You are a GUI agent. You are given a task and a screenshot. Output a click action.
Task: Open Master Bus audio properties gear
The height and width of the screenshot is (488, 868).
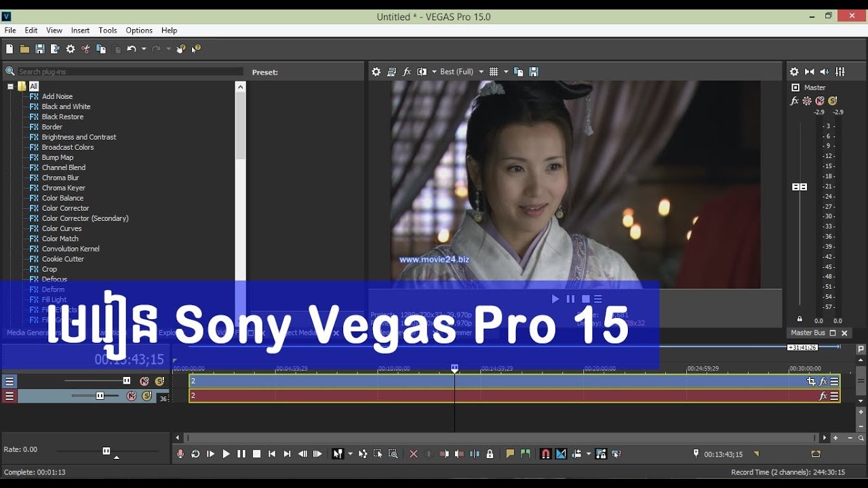click(794, 71)
